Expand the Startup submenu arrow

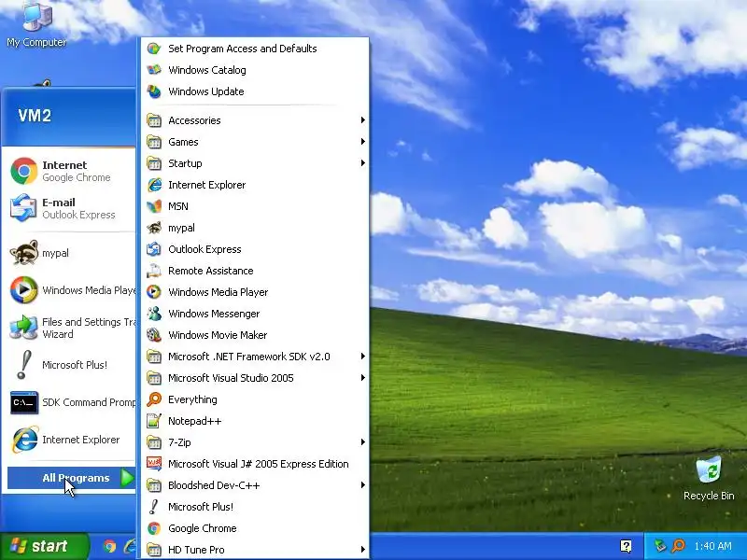[363, 162]
